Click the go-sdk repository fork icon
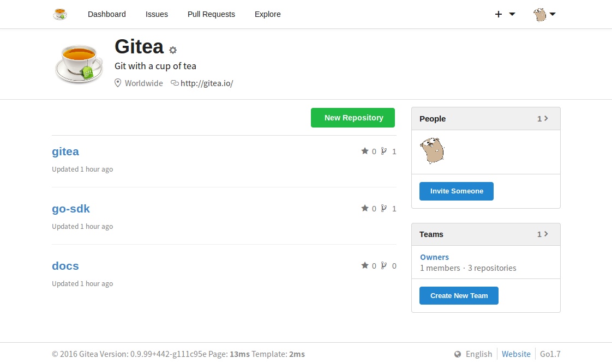Screen dimensions: 612x364 pos(384,208)
